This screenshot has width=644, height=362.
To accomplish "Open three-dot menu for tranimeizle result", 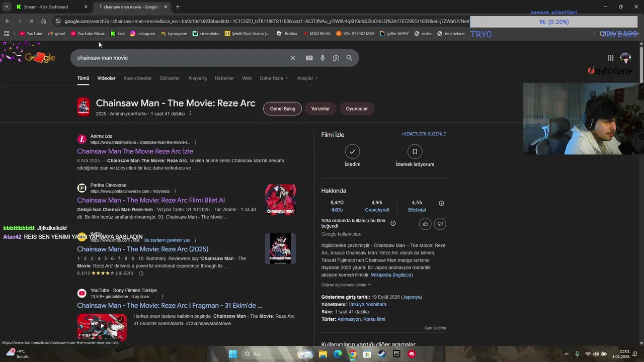I will tap(195, 142).
